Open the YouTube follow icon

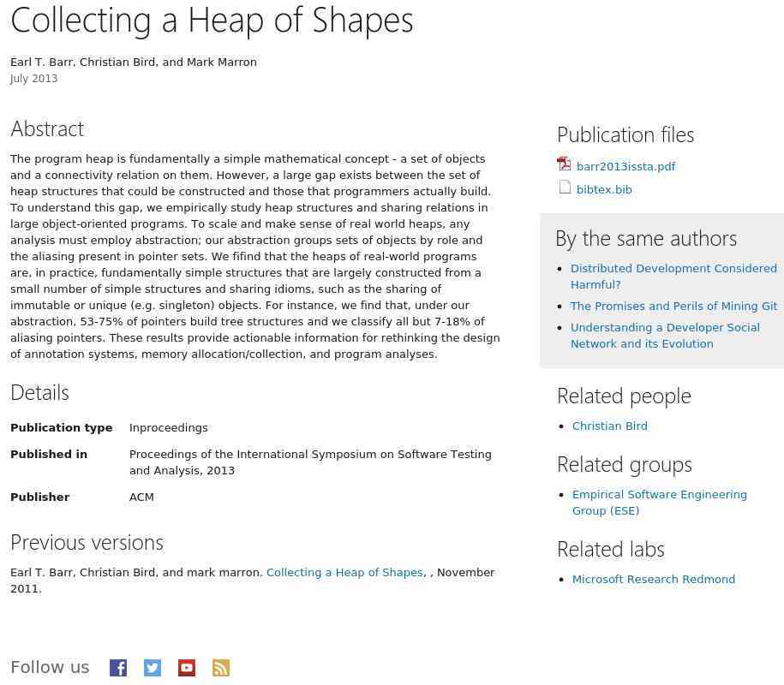click(x=187, y=668)
